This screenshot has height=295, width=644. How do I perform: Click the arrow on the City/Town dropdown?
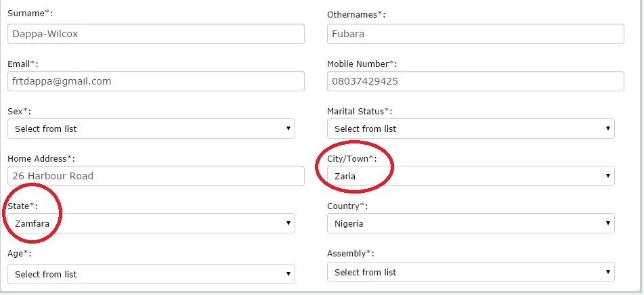point(608,176)
